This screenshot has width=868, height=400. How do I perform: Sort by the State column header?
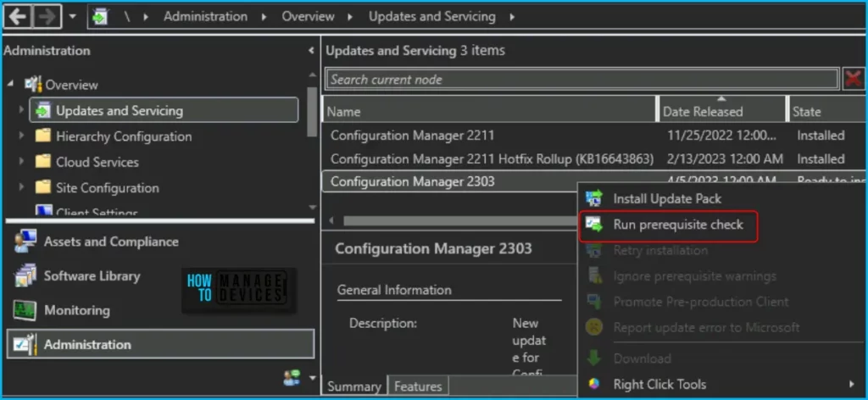pos(827,111)
